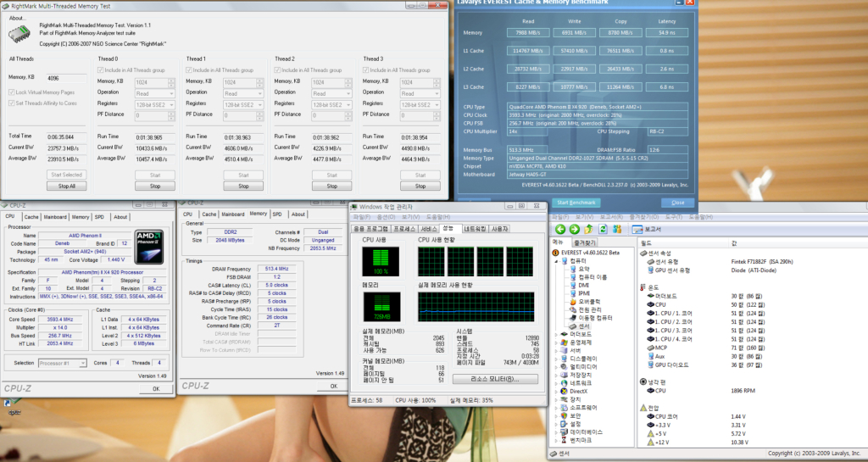
Task: Open 오버클럭 flame icon in EVEREST tree
Action: point(573,302)
